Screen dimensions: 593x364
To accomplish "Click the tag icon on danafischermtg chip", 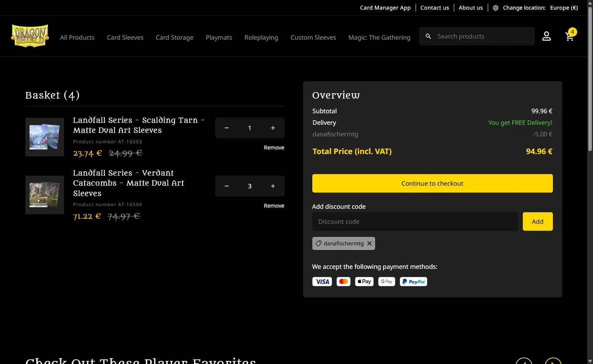I will 318,243.
